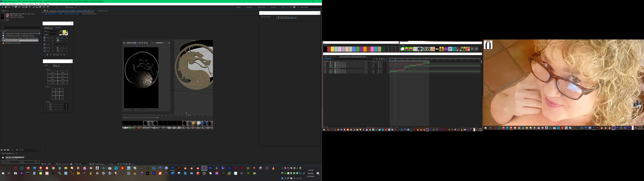Click the 'Curves' icon in ft-Toolbar2
This screenshot has width=644, height=181.
(x=446, y=49)
